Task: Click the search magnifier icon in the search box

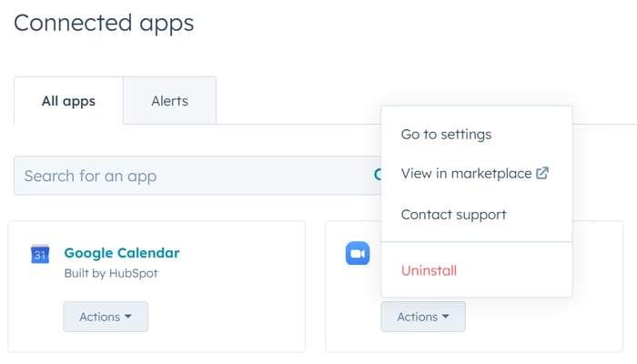Action: pos(377,175)
